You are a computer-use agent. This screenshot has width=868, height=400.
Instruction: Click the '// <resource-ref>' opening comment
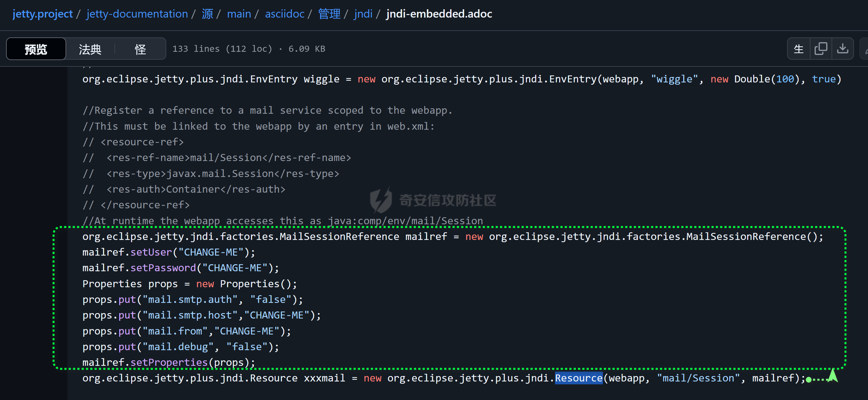(133, 142)
